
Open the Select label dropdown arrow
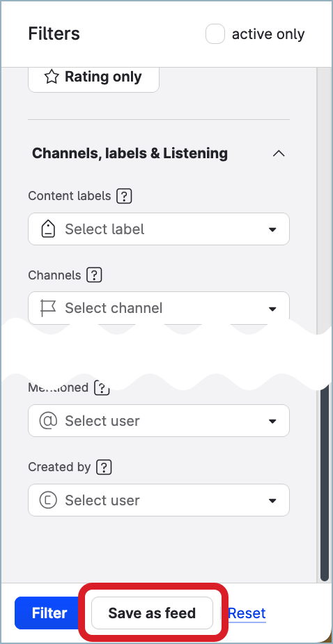click(272, 229)
